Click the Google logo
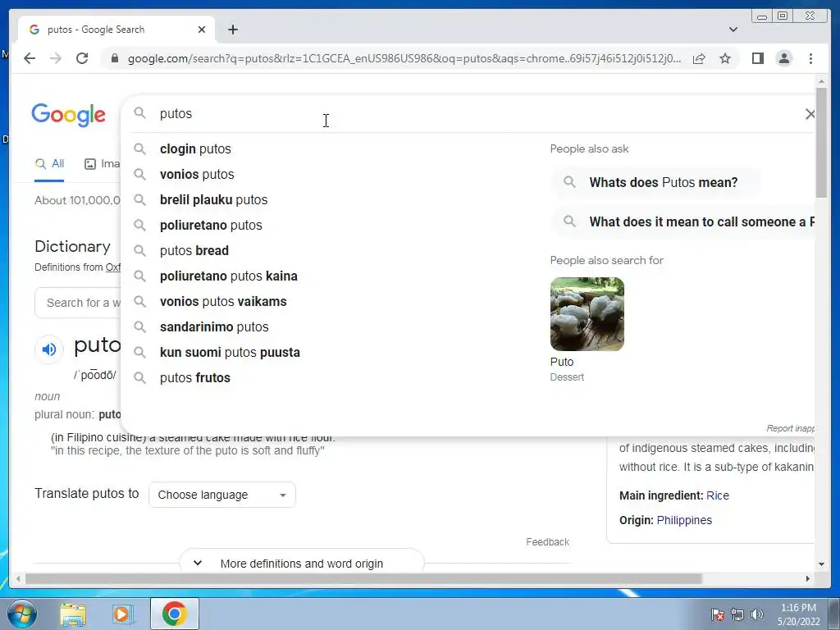The image size is (840, 630). tap(69, 115)
